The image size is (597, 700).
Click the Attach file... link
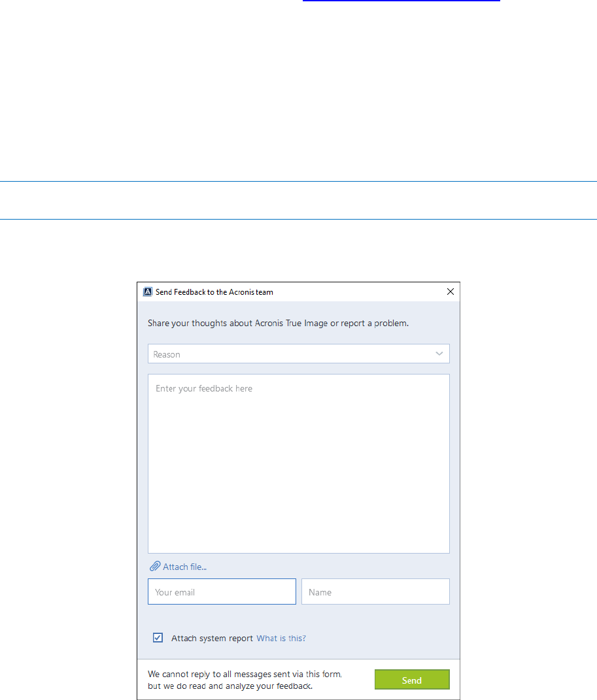click(184, 567)
